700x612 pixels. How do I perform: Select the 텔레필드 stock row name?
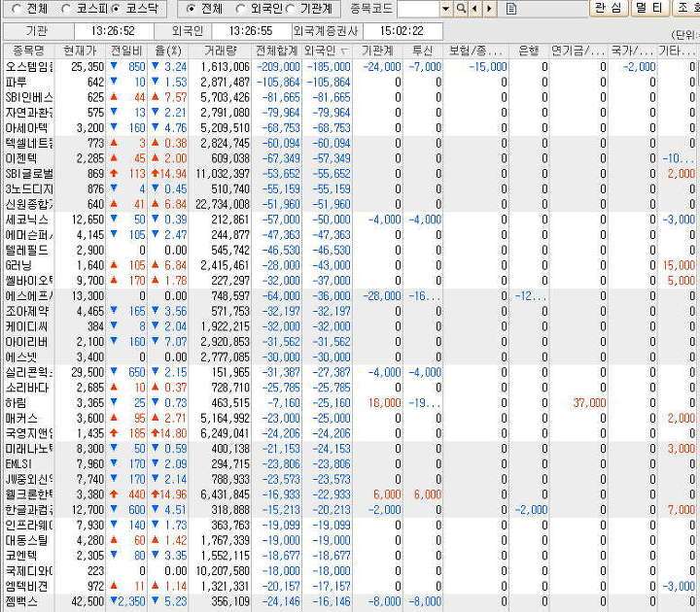26,250
